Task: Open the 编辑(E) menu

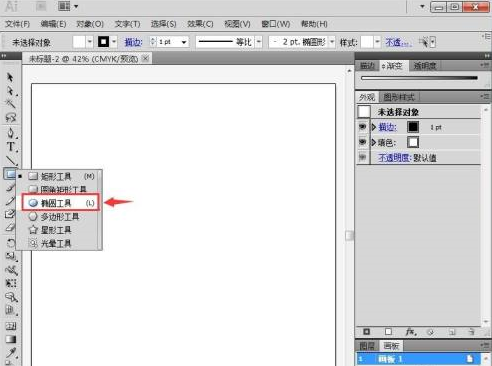Action: coord(53,24)
